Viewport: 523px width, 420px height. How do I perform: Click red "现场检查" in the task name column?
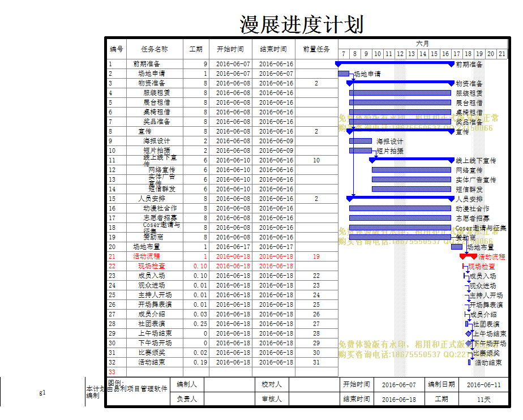[x=152, y=266]
